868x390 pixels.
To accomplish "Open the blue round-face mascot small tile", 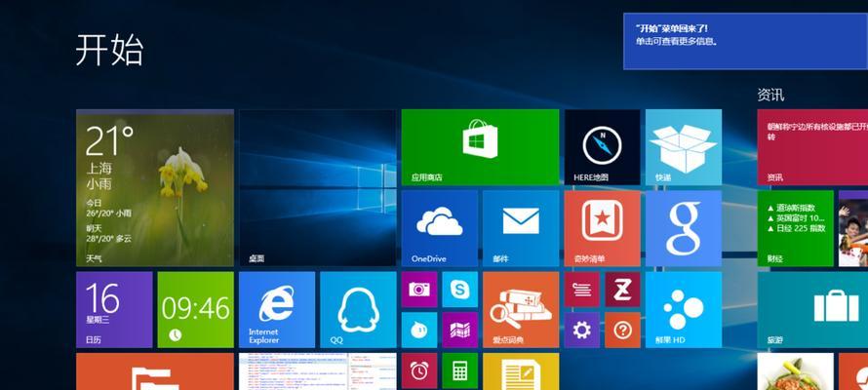I will pos(419,331).
